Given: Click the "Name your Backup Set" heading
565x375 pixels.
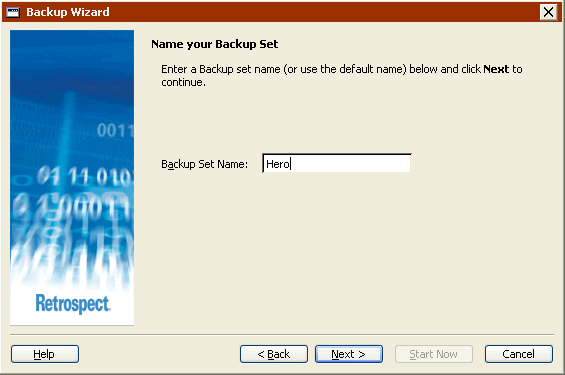Looking at the screenshot, I should coord(214,44).
